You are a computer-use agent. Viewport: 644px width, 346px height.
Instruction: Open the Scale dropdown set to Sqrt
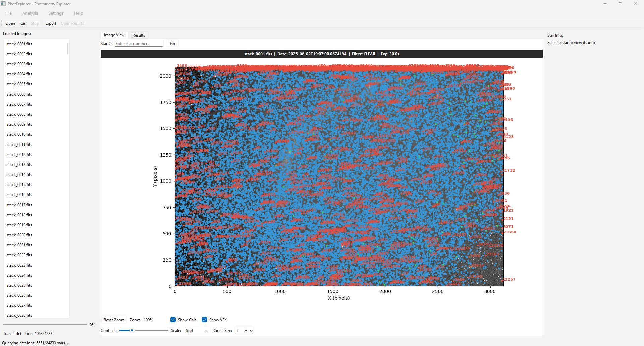click(x=197, y=331)
